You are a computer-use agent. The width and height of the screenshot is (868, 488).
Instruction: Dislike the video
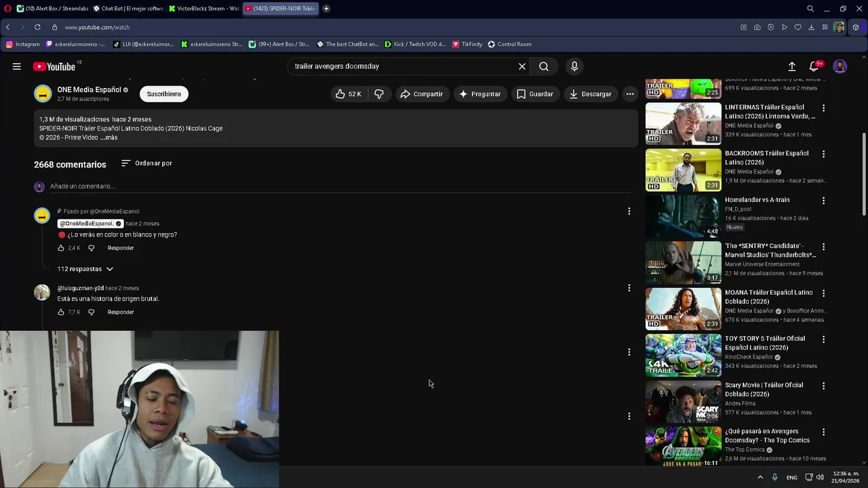(379, 94)
